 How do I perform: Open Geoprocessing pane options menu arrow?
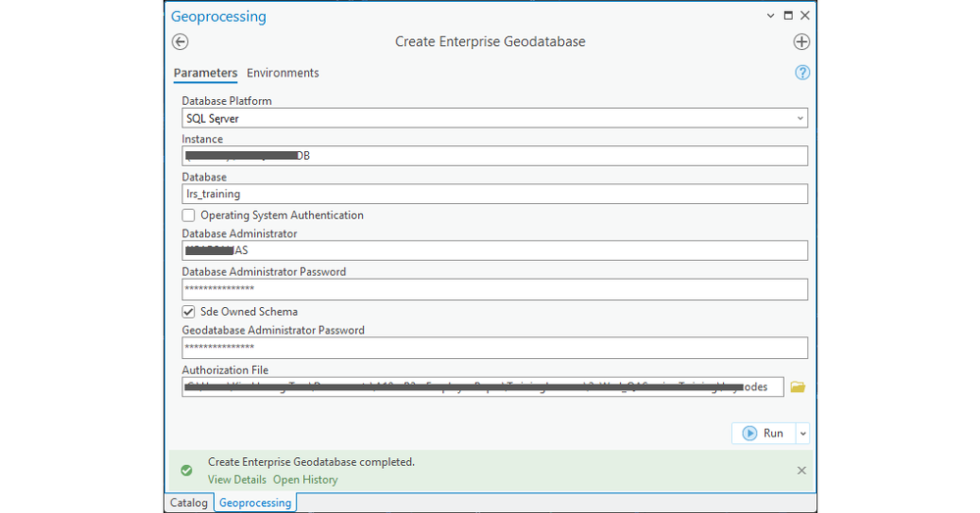click(x=770, y=16)
